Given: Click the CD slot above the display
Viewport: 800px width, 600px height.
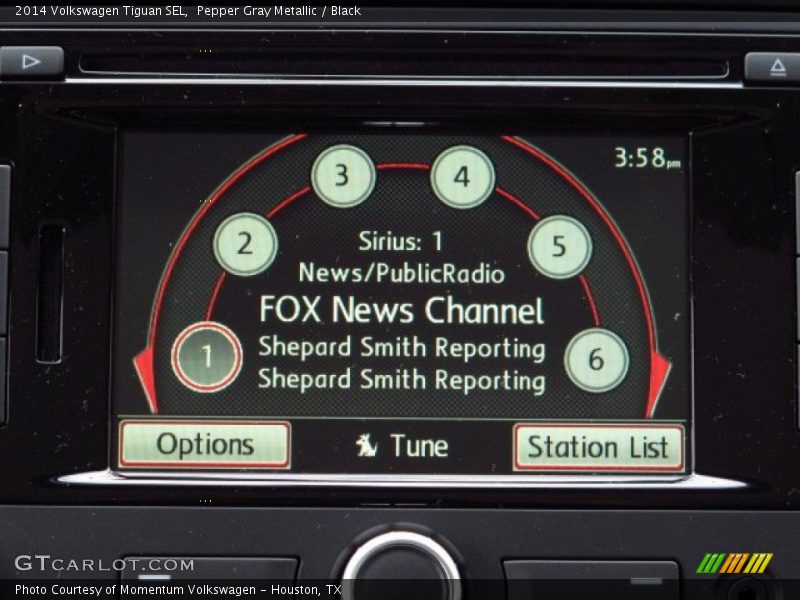Looking at the screenshot, I should 404,66.
